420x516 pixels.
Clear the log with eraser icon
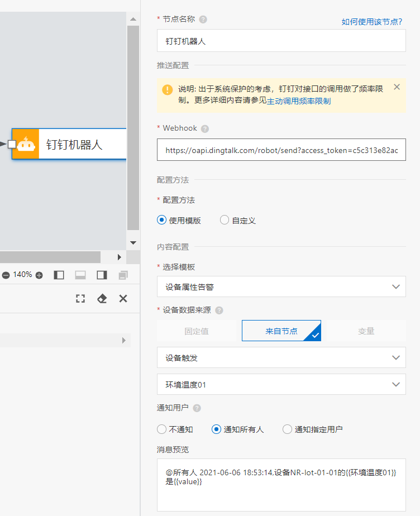[x=102, y=298]
